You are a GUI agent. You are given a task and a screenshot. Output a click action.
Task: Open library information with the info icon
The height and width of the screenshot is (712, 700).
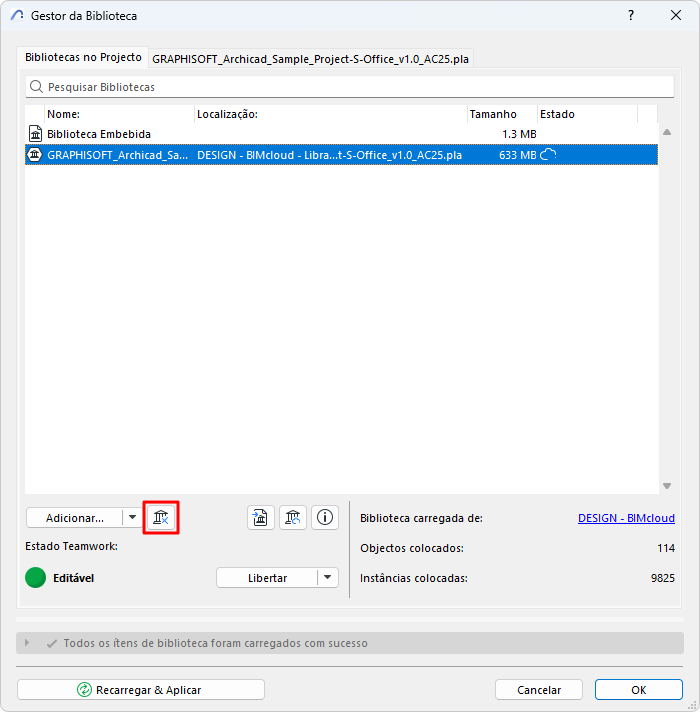point(325,517)
